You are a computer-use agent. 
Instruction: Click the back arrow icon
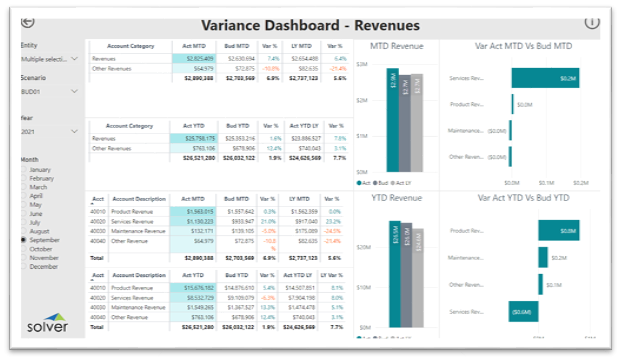28,22
